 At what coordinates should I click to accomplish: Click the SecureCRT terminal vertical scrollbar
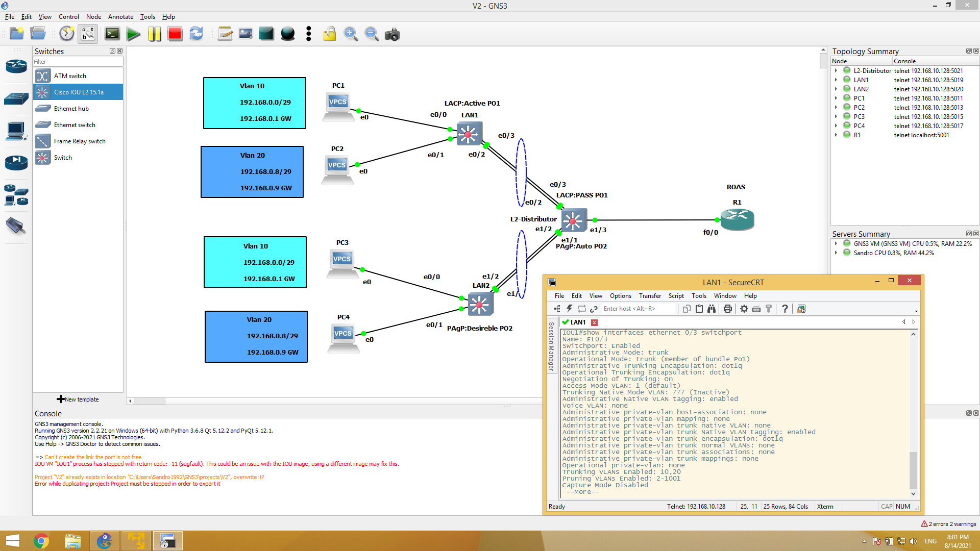click(x=913, y=470)
